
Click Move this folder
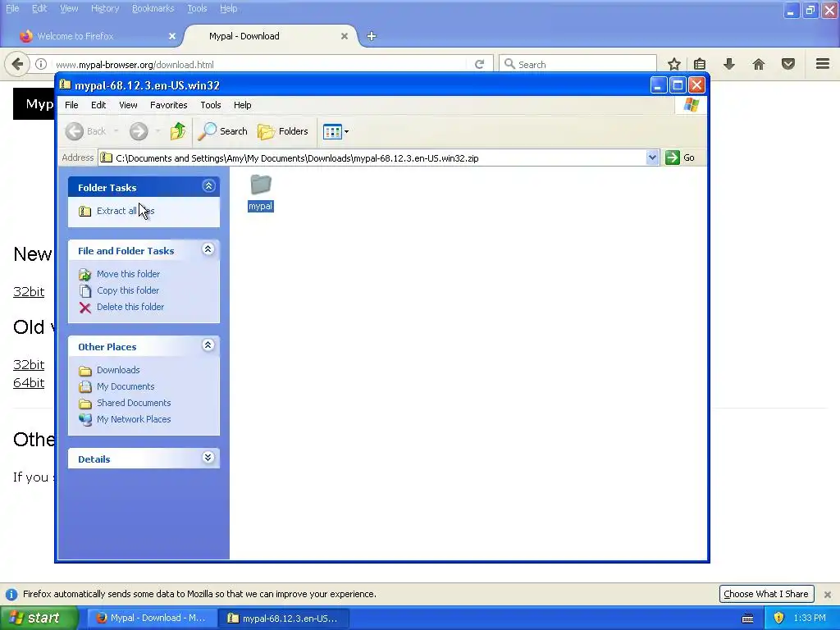point(128,274)
